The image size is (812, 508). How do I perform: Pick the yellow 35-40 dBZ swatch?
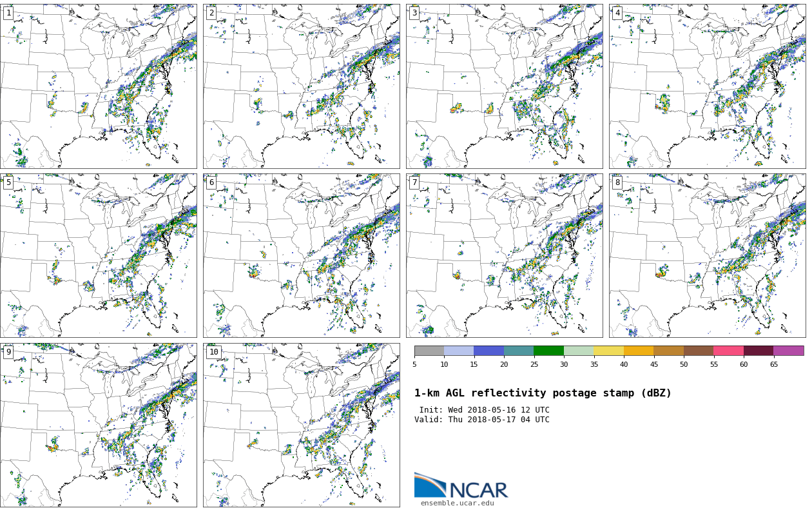[x=608, y=351]
